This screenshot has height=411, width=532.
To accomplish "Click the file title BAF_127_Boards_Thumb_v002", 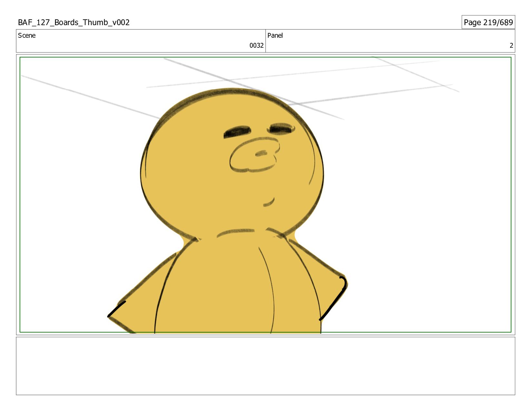I will coord(74,23).
